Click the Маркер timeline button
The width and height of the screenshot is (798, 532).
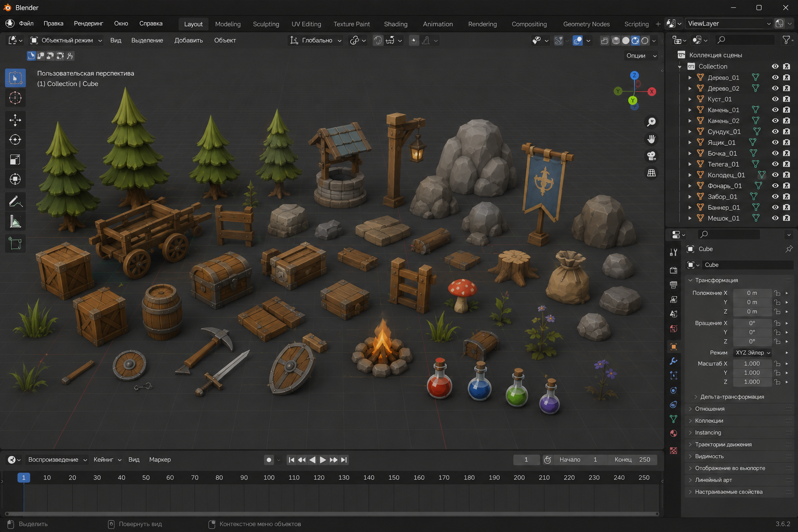click(160, 460)
